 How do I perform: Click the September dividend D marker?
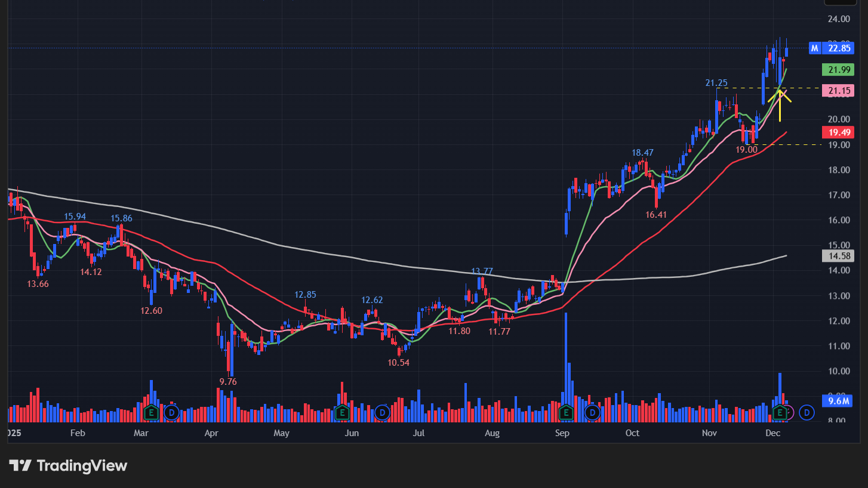point(592,412)
